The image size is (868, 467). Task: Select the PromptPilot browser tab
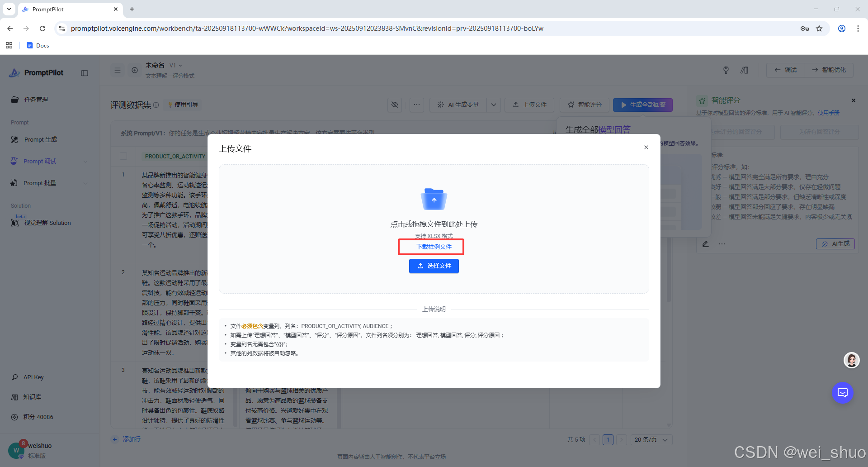(70, 9)
